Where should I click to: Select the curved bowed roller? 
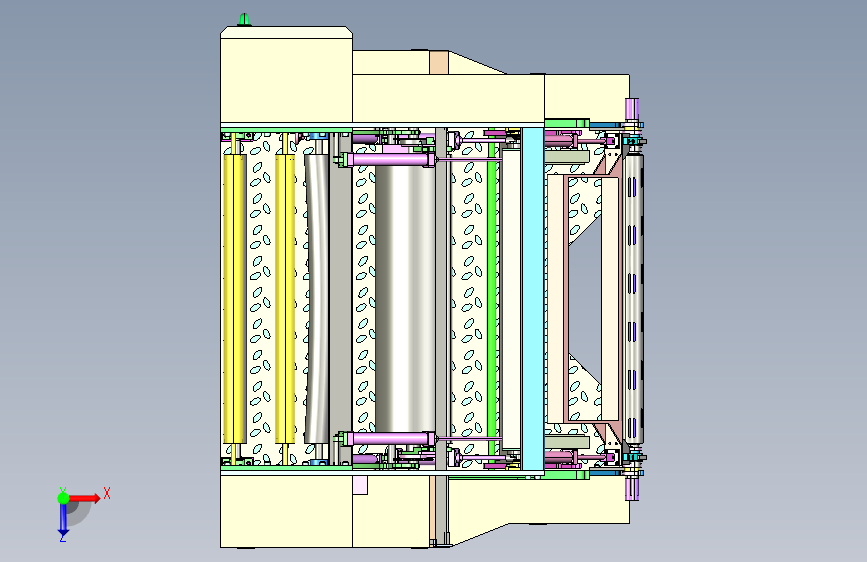pyautogui.click(x=317, y=299)
